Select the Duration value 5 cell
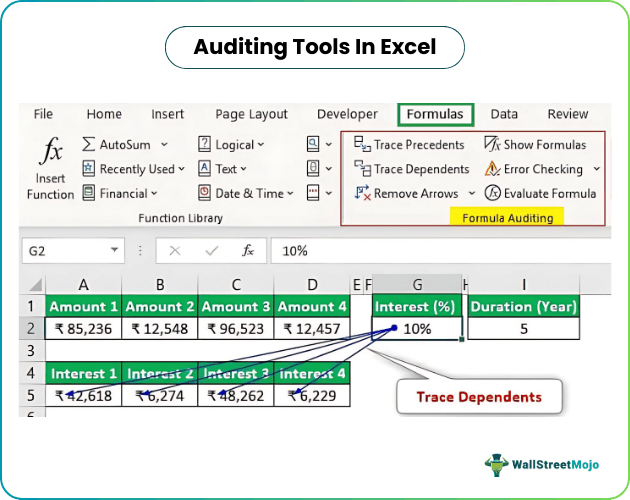Image resolution: width=630 pixels, height=500 pixels. click(x=524, y=329)
